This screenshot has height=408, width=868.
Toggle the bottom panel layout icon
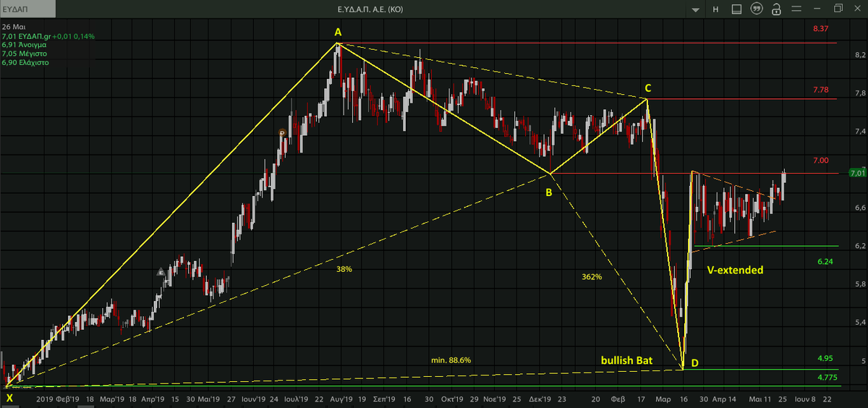(x=736, y=9)
